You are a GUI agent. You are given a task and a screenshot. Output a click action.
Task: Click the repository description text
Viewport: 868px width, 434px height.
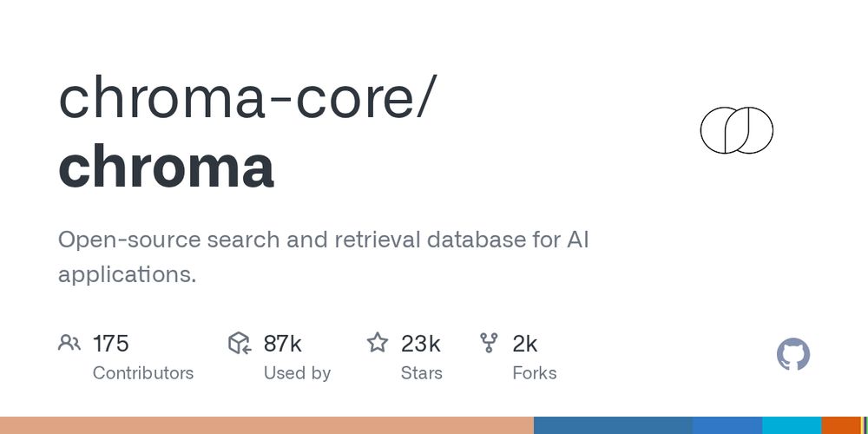tap(323, 257)
